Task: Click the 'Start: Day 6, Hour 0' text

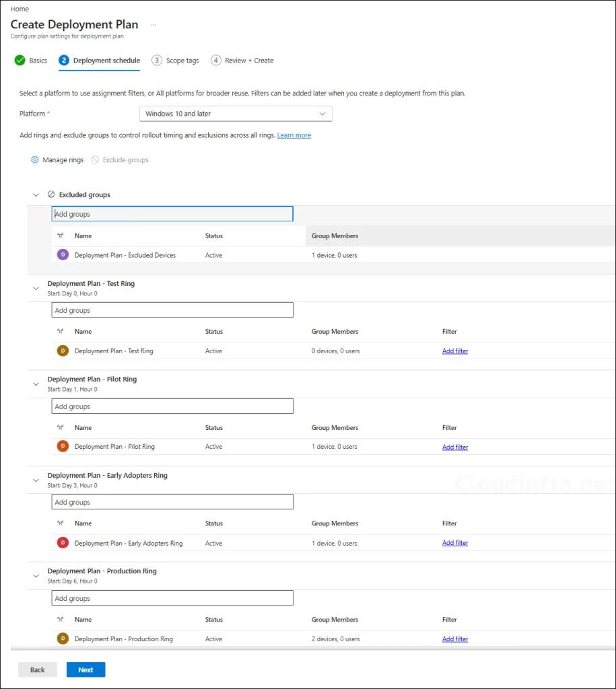Action: [73, 581]
